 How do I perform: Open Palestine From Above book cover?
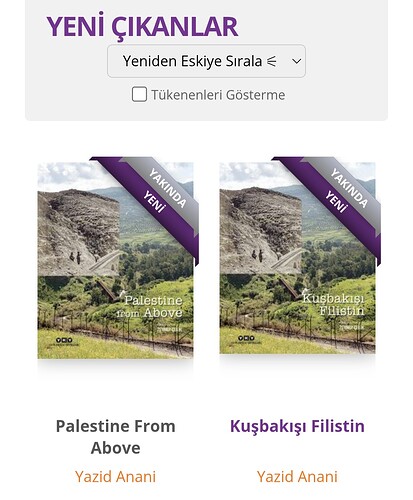tap(115, 260)
